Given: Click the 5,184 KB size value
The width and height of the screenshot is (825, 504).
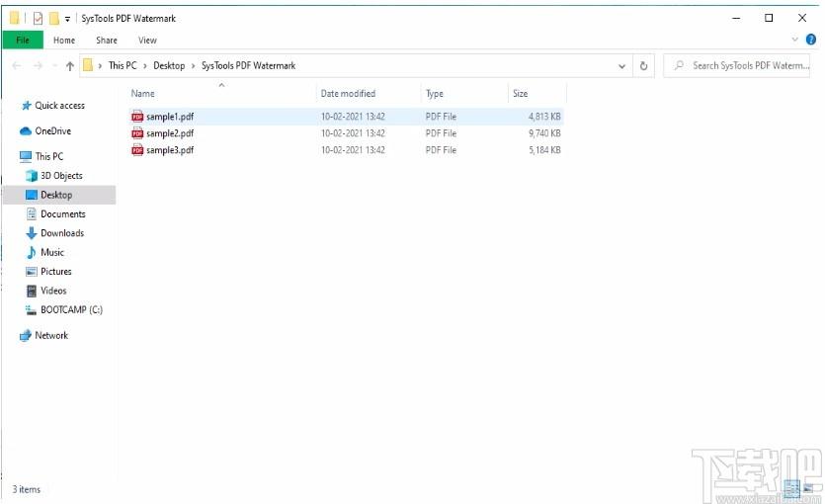Looking at the screenshot, I should pos(544,150).
